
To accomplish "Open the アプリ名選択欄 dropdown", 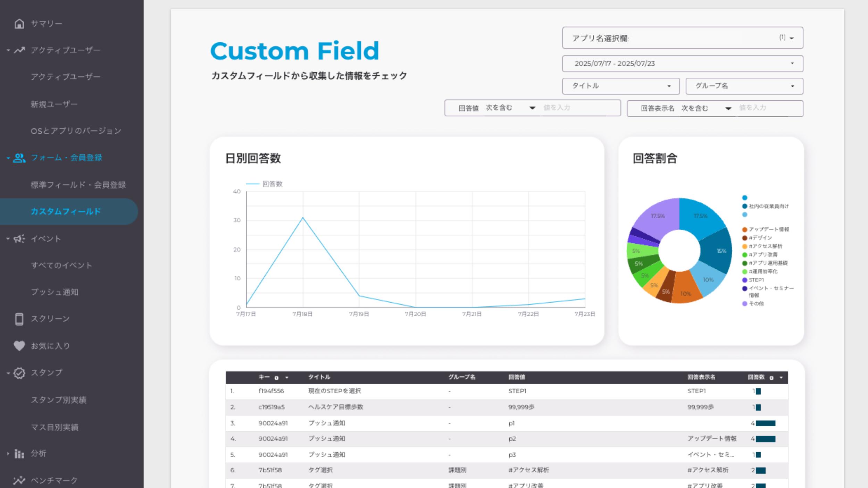I will point(683,38).
